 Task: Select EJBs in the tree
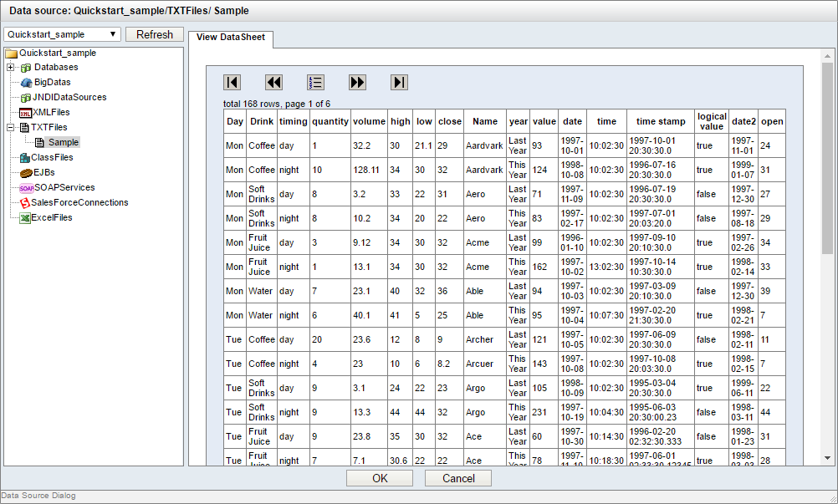click(44, 172)
